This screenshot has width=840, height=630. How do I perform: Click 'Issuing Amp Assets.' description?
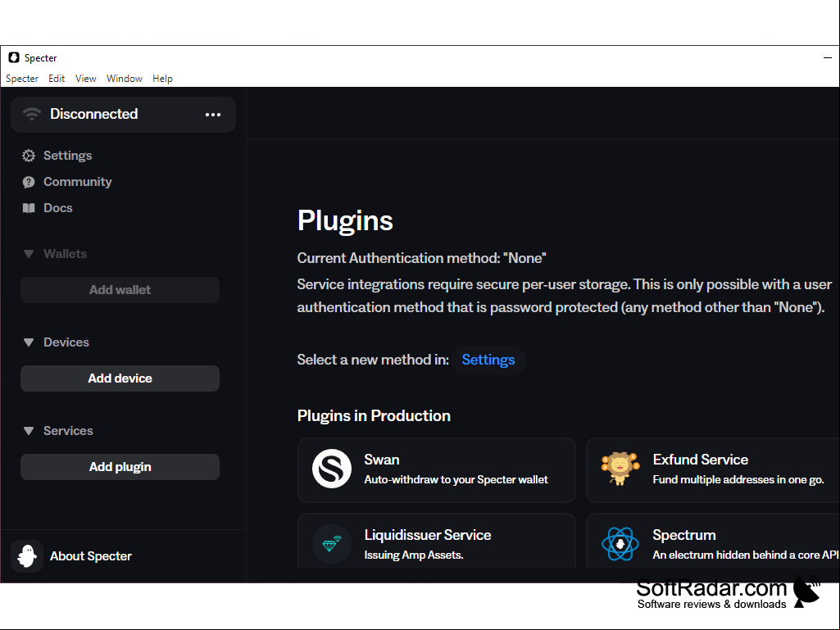(x=414, y=555)
